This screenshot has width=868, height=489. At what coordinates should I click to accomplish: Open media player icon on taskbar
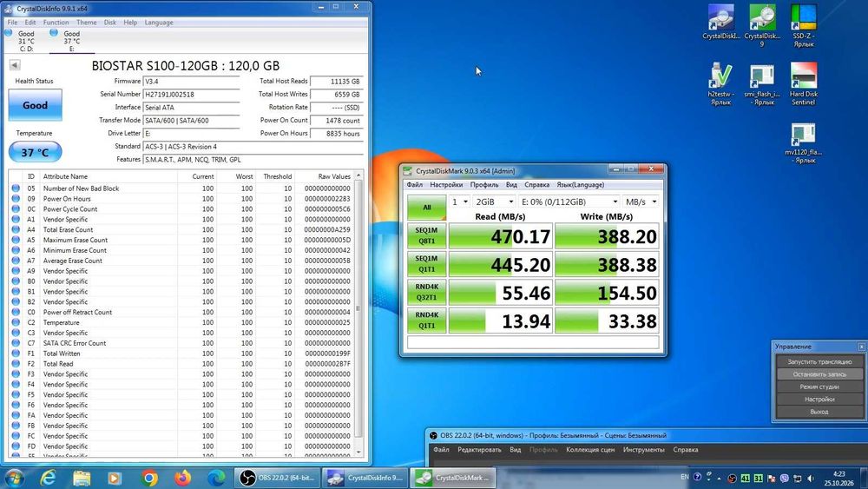[x=115, y=478]
